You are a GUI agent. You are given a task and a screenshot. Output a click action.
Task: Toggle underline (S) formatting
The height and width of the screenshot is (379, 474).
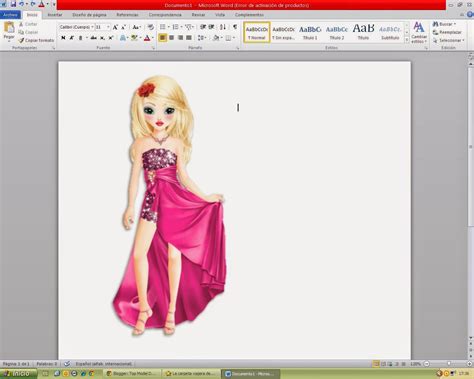pyautogui.click(x=80, y=38)
